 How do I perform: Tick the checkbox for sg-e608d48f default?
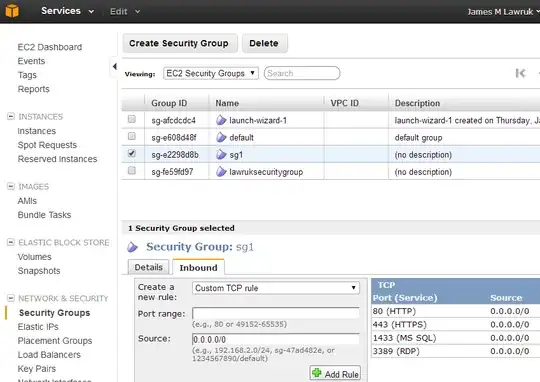click(132, 136)
